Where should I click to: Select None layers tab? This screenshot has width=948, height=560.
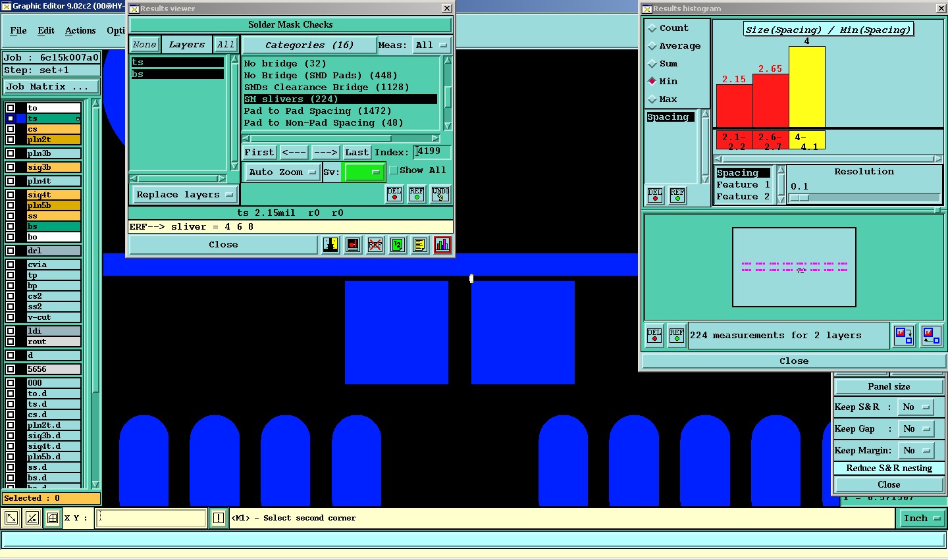pyautogui.click(x=144, y=45)
